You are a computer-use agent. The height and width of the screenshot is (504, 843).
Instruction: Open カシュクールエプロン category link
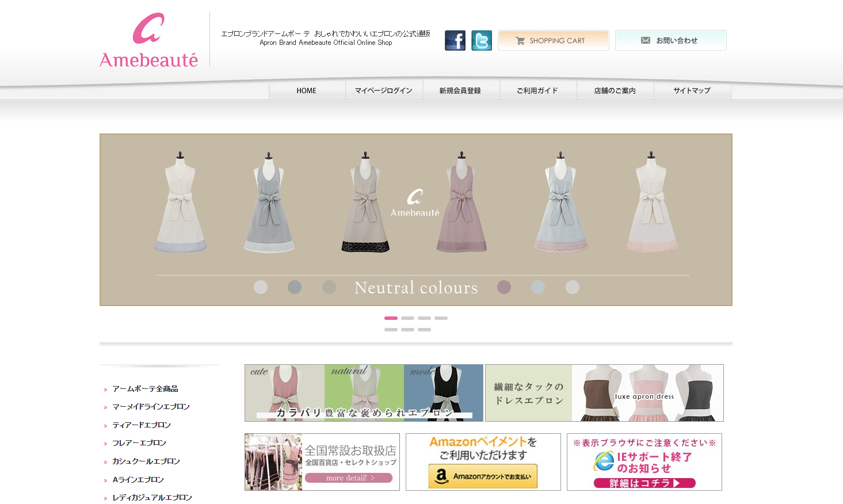tap(146, 461)
